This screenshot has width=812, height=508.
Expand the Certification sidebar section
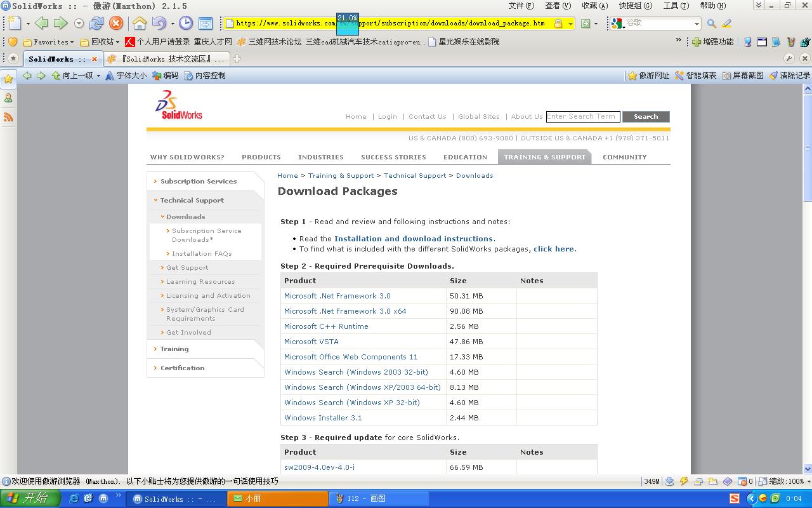tap(182, 368)
